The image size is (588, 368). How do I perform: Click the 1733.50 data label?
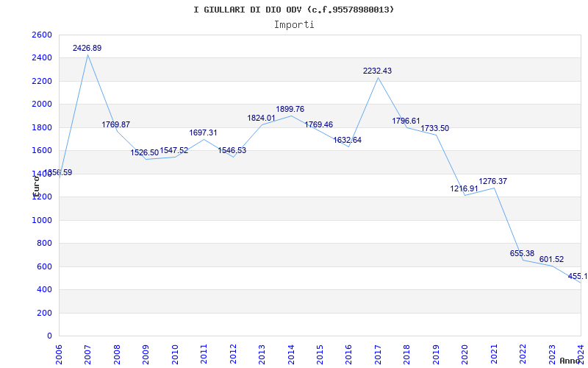[x=434, y=128]
